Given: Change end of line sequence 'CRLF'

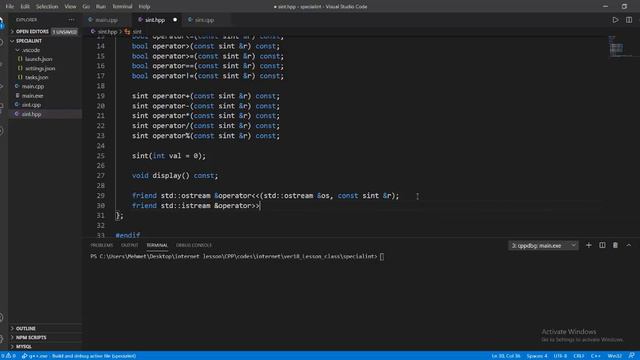Looking at the screenshot, I should [x=579, y=356].
